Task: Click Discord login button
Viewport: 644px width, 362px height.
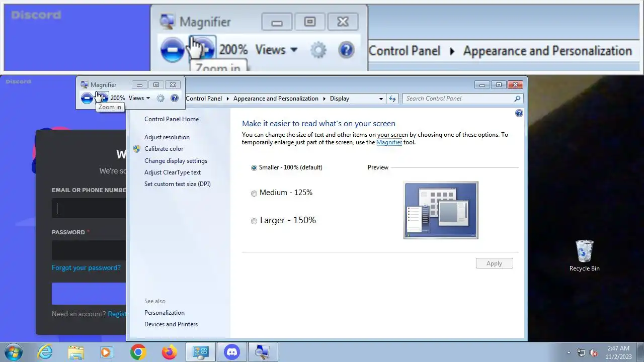Action: 89,294
